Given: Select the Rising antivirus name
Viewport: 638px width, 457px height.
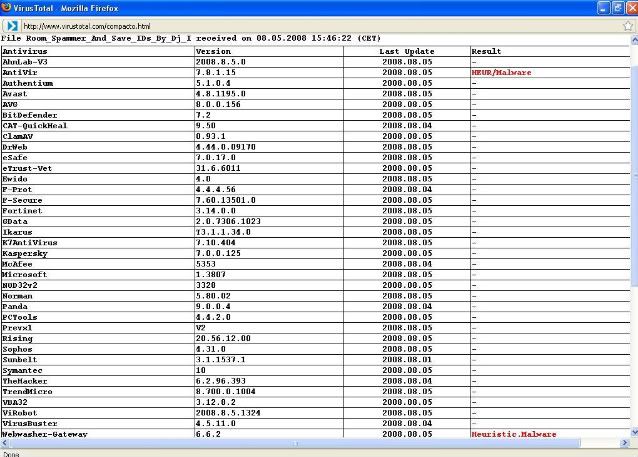Looking at the screenshot, I should click(x=17, y=338).
